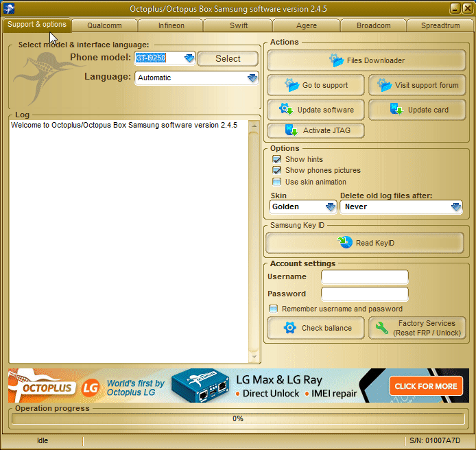This screenshot has height=450, width=476.
Task: Click the Octoplus box image in banner
Action: pyautogui.click(x=200, y=386)
